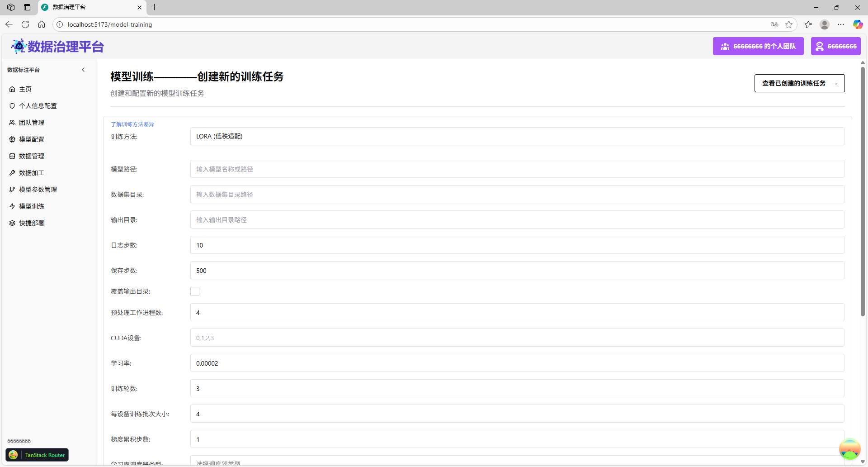Open the 66666666 的个人团队 team selector
The image size is (868, 467).
pyautogui.click(x=758, y=46)
